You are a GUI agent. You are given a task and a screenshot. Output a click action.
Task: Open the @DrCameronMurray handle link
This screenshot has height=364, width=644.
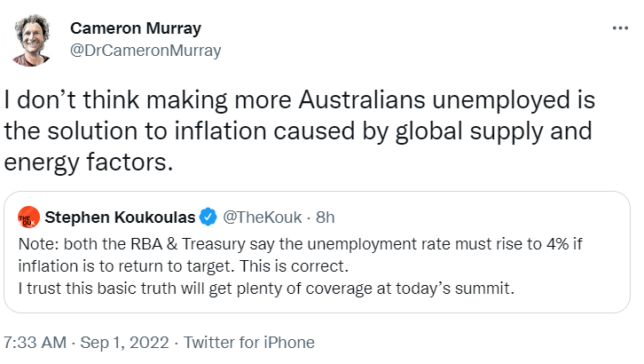click(x=145, y=50)
